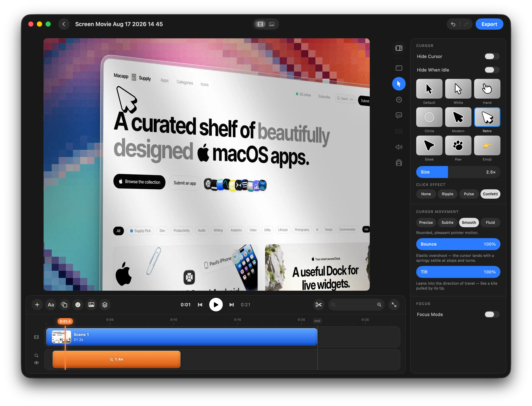Click the Export button

pyautogui.click(x=489, y=24)
